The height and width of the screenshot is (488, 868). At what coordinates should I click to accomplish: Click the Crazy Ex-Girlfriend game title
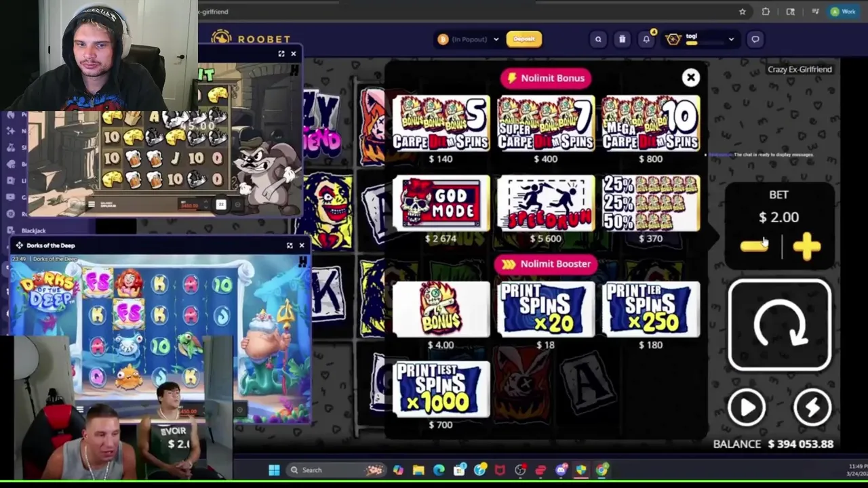tap(800, 69)
